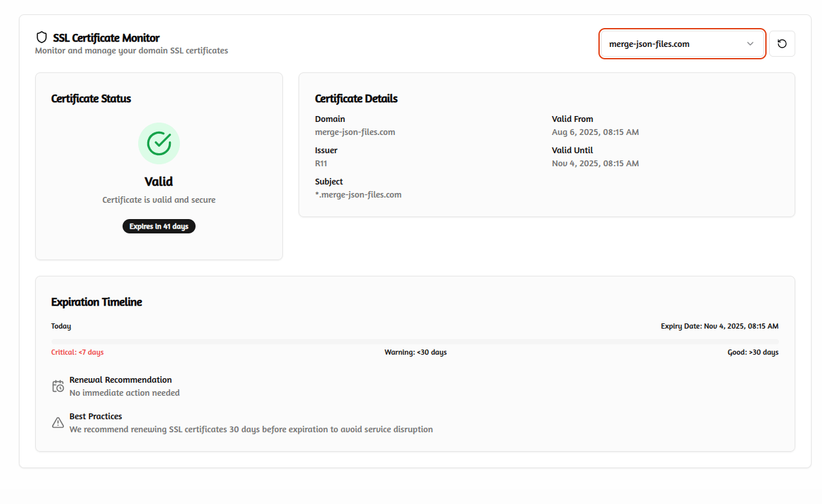Click the refresh icon button
This screenshot has height=504, width=822.
[782, 44]
